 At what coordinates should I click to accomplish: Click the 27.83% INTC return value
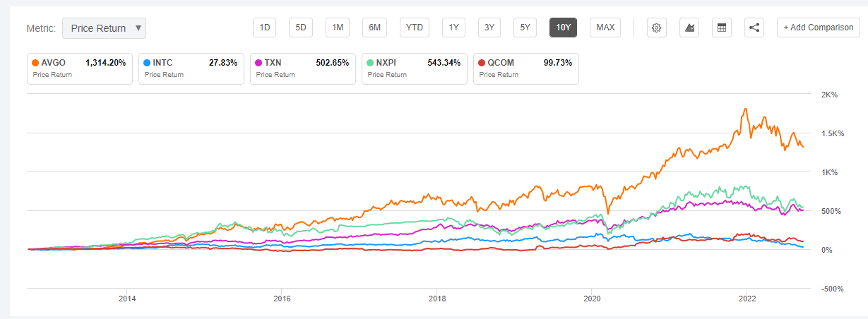click(x=223, y=63)
